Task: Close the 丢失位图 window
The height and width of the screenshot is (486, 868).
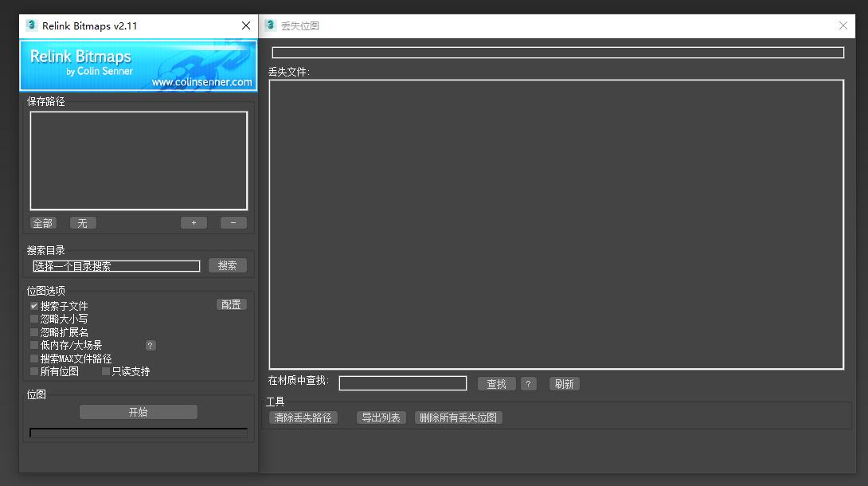Action: point(843,25)
